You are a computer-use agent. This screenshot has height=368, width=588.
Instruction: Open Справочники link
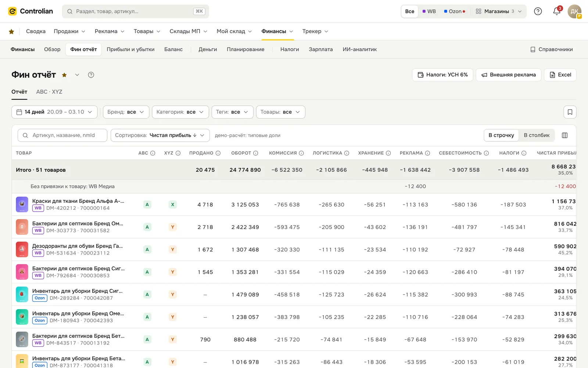coord(552,49)
